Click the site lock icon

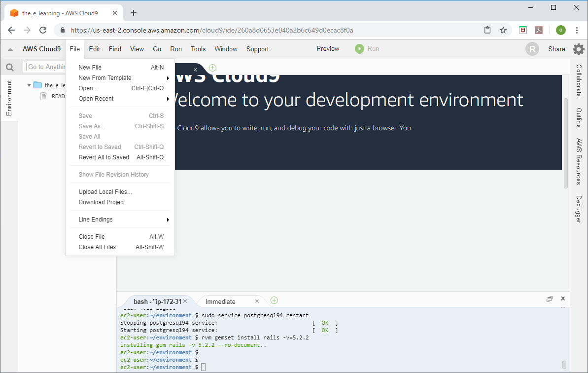[x=63, y=30]
